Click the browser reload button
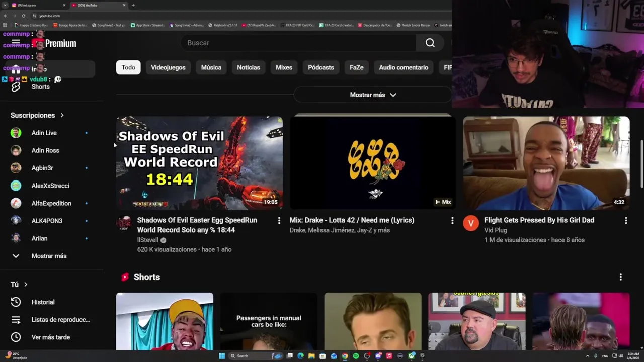Viewport: 644px width, 362px height. [23, 16]
